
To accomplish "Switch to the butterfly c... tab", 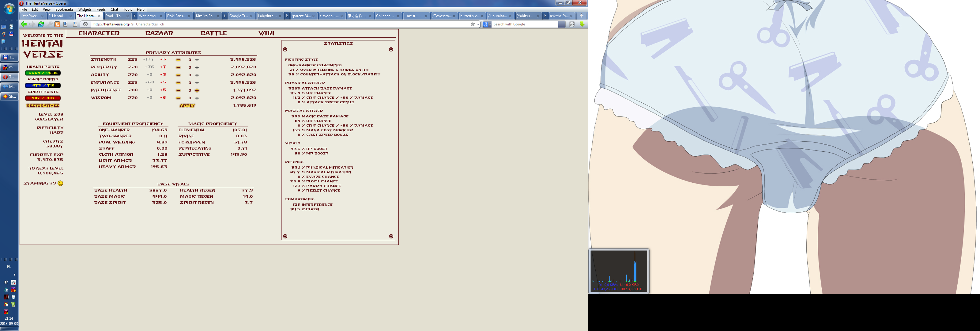I will [473, 16].
